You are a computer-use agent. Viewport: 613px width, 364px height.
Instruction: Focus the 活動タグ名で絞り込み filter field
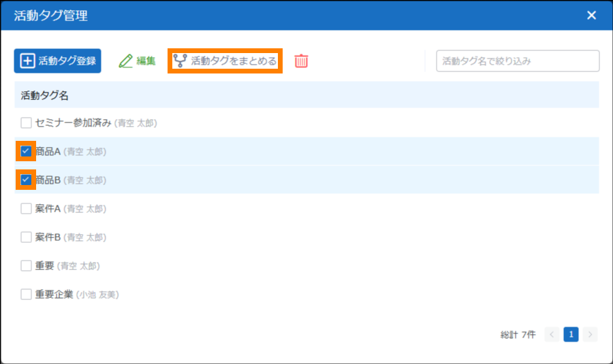(518, 61)
